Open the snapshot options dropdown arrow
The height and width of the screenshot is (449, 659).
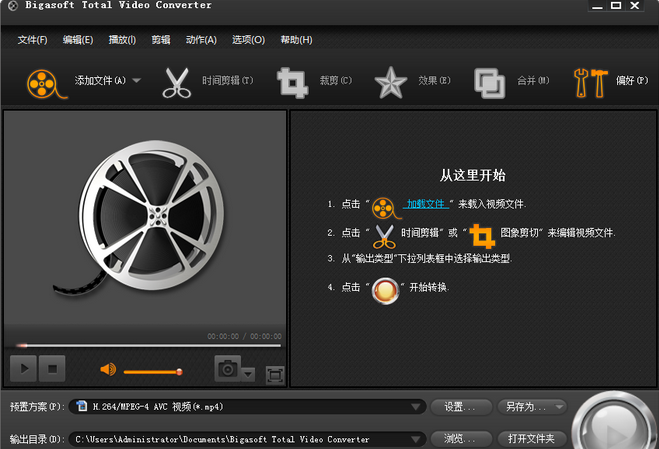point(248,374)
